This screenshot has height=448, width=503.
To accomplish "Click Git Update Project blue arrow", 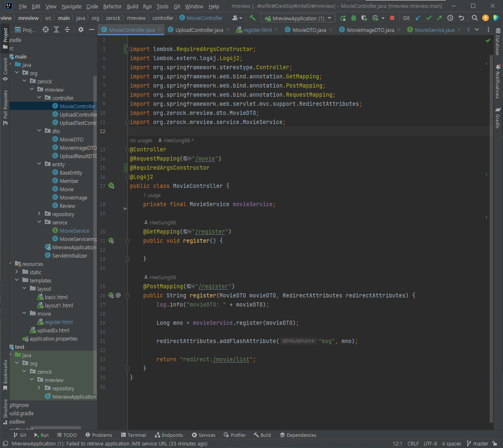I will 418,18.
